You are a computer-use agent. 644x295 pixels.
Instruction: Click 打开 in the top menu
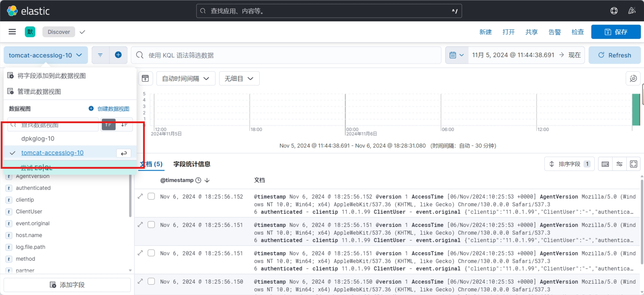pyautogui.click(x=508, y=32)
